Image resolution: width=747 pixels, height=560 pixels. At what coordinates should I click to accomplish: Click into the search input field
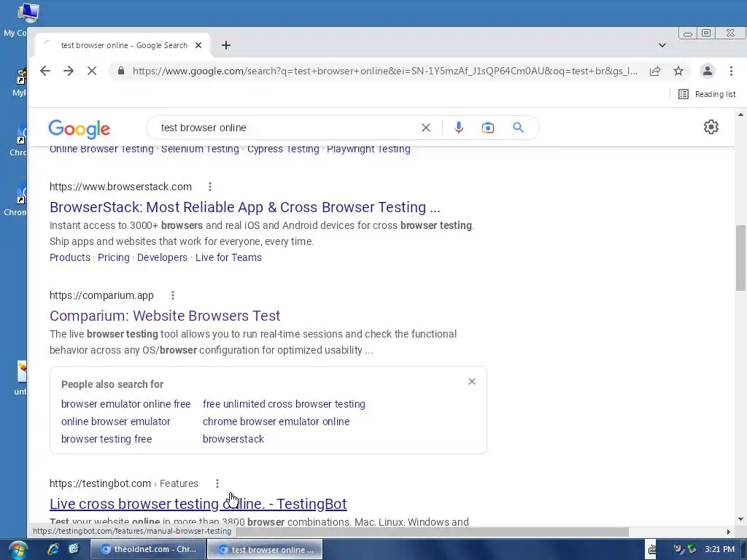(286, 128)
